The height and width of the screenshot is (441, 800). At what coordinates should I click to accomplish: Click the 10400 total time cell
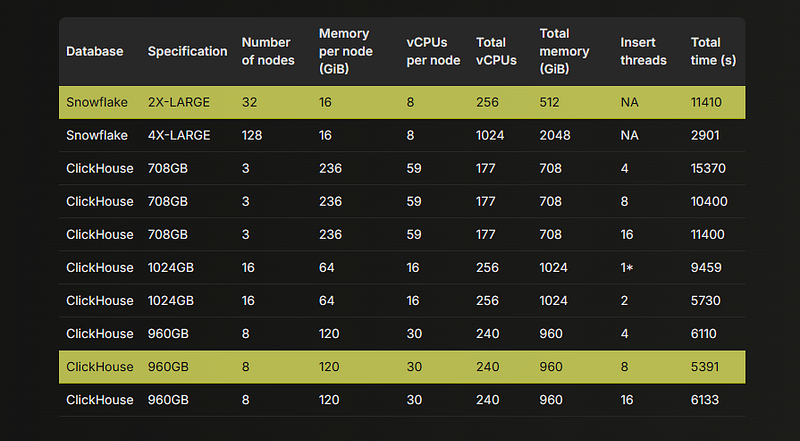click(709, 201)
